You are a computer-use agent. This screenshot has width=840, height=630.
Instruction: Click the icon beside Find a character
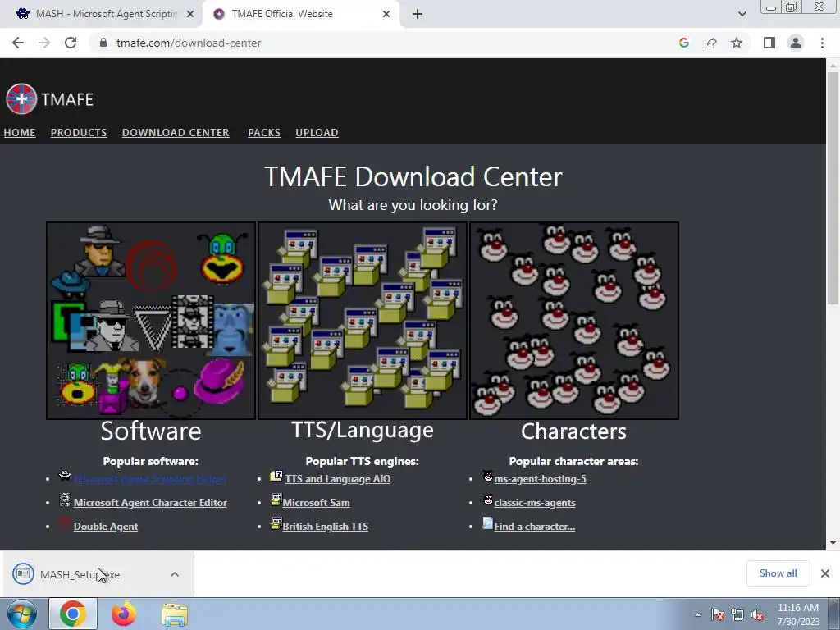487,523
